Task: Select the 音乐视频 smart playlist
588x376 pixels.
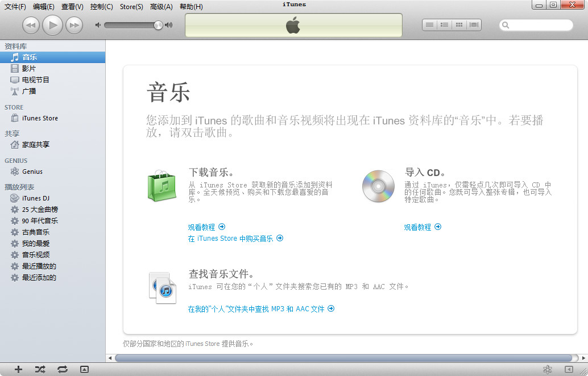Action: 52,255
